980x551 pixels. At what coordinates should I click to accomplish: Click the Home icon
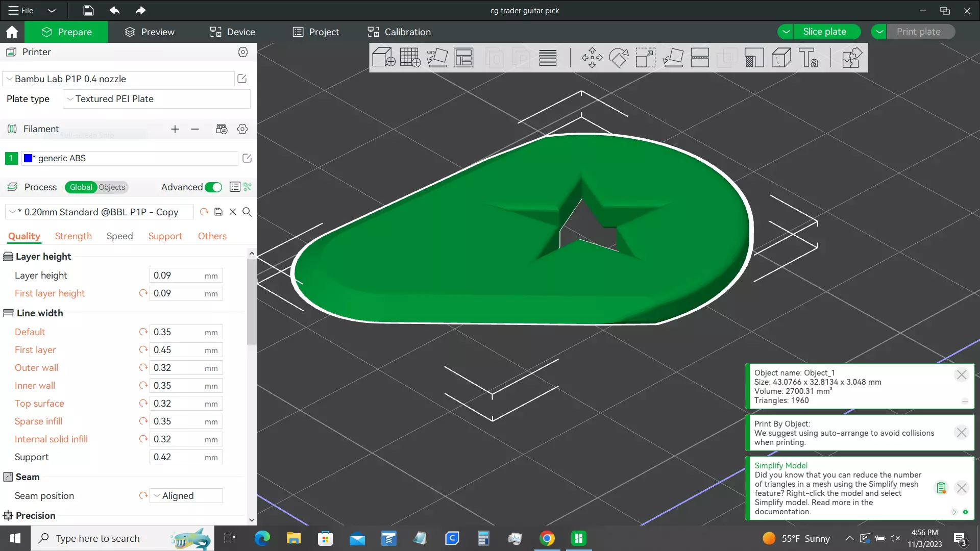click(12, 32)
